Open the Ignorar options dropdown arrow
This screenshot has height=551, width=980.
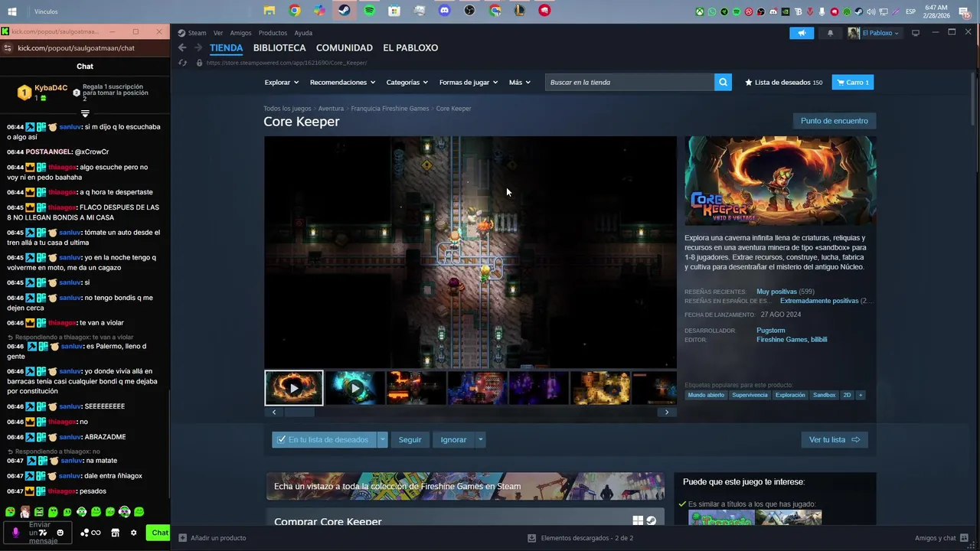click(480, 440)
